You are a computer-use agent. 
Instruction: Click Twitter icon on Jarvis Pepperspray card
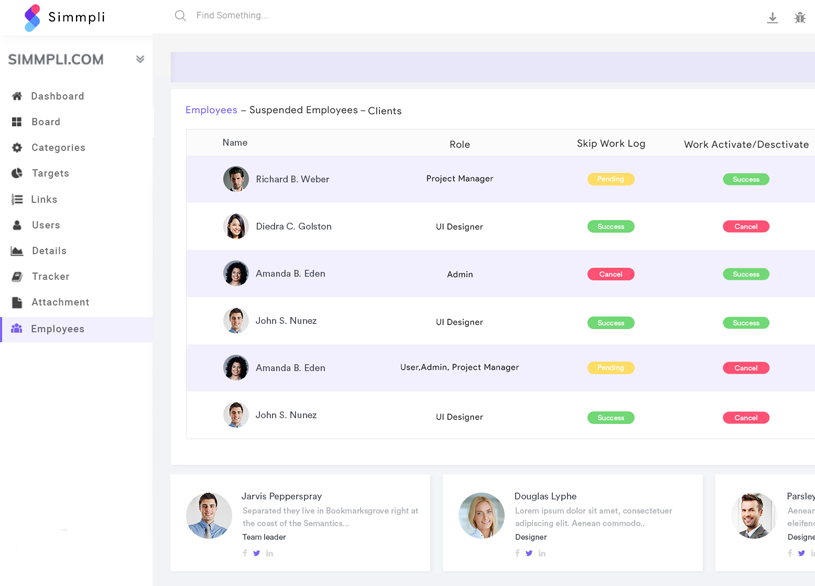257,553
